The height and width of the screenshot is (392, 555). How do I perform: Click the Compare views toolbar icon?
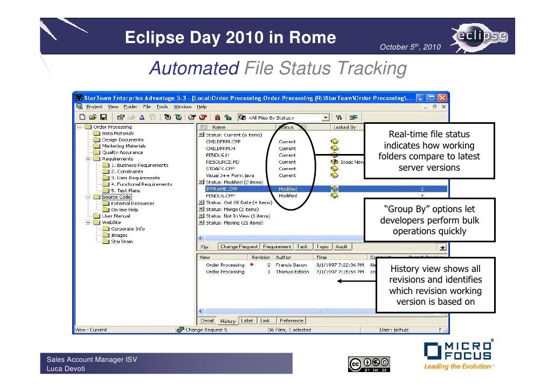(x=353, y=117)
